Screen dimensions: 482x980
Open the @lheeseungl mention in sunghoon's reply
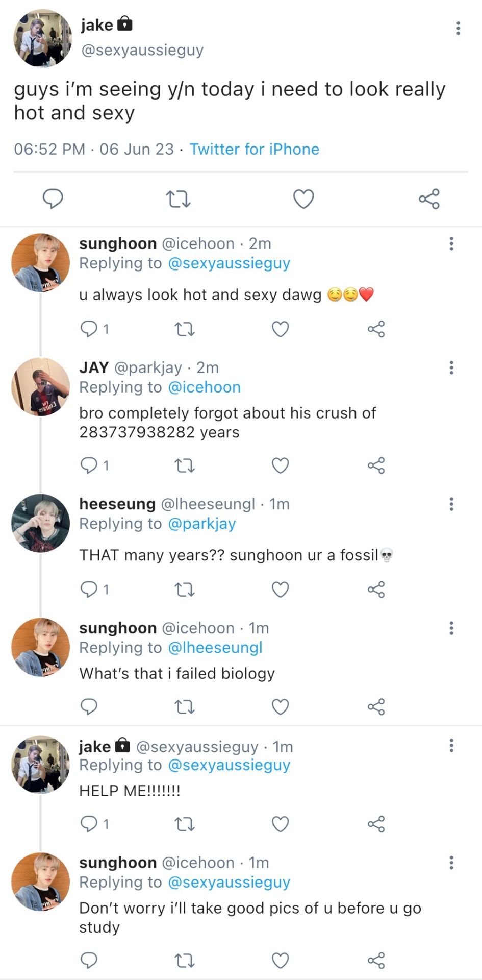tap(215, 648)
